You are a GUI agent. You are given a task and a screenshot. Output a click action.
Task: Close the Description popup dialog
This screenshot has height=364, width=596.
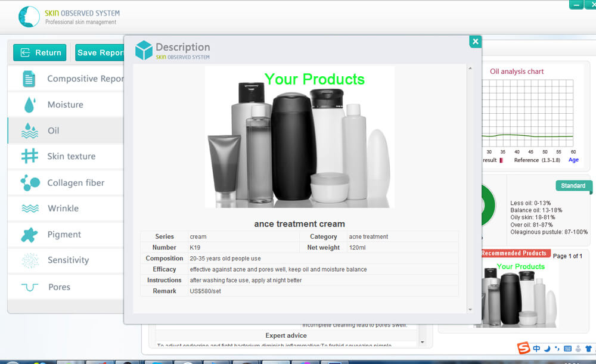pyautogui.click(x=475, y=41)
